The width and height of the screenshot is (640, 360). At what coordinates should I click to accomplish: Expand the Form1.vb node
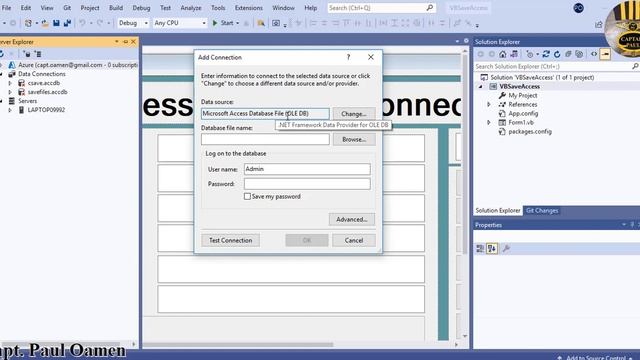click(x=489, y=122)
